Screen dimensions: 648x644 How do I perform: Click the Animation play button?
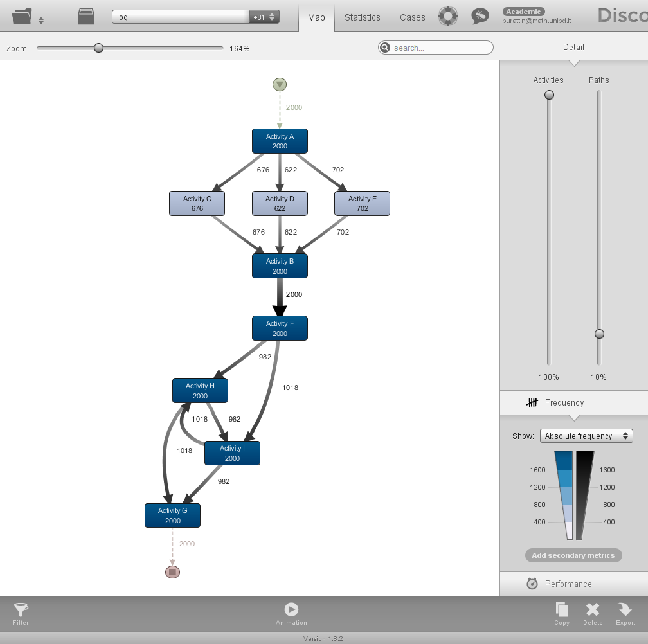click(291, 609)
